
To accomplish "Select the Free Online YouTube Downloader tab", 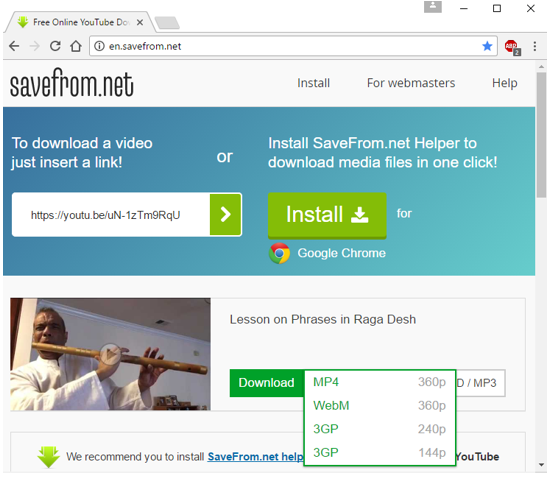I will tap(79, 22).
